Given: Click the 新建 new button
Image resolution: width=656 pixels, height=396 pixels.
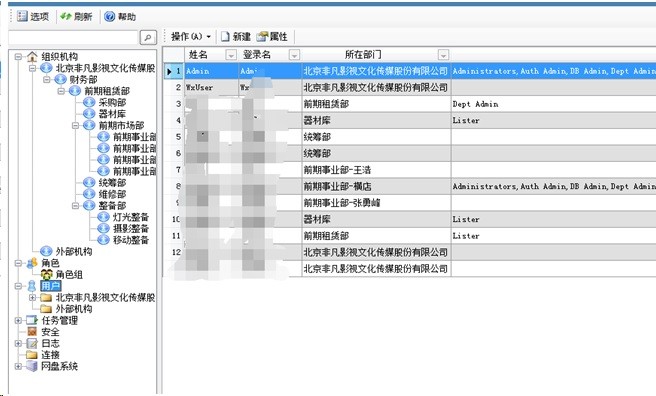Looking at the screenshot, I should click(236, 37).
